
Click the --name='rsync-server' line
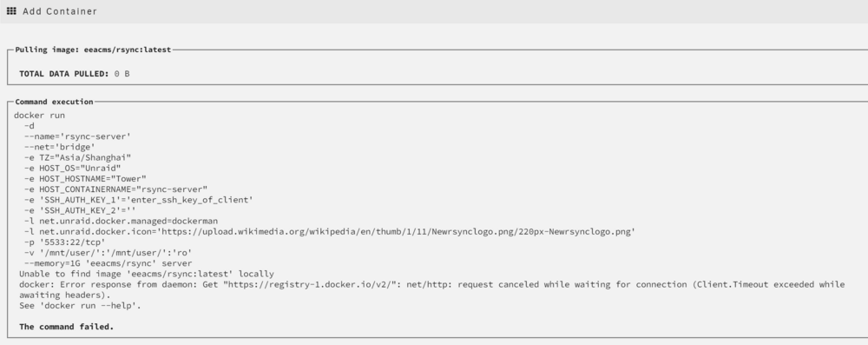click(77, 136)
